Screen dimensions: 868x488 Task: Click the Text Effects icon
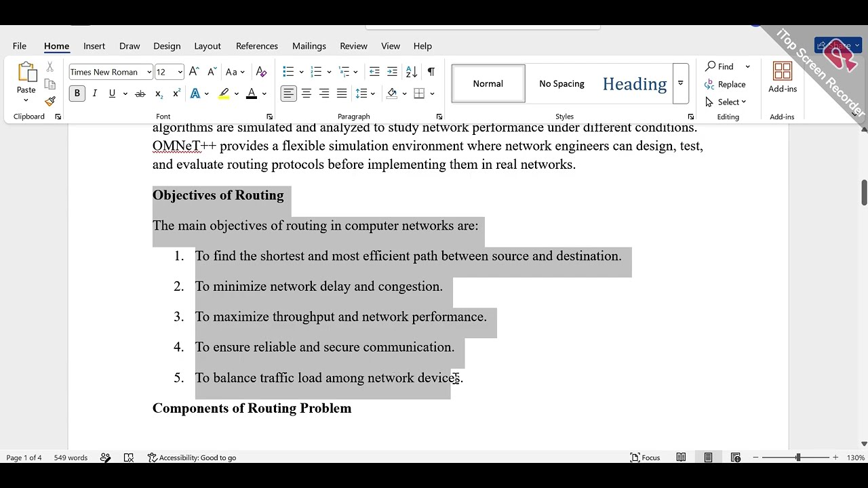pos(195,94)
